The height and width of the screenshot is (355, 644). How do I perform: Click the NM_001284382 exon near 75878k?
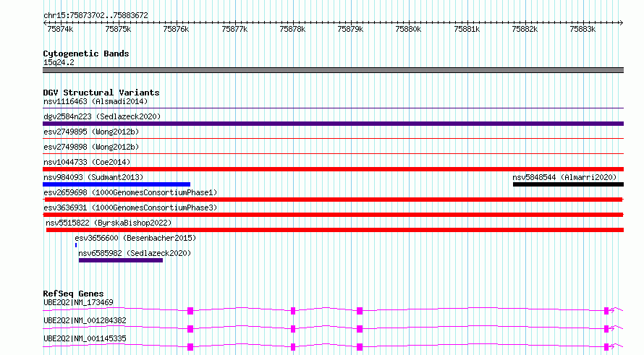coord(293,329)
